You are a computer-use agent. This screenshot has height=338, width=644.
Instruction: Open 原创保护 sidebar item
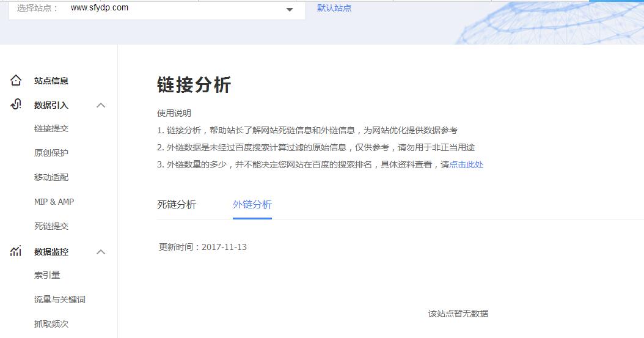pos(51,153)
